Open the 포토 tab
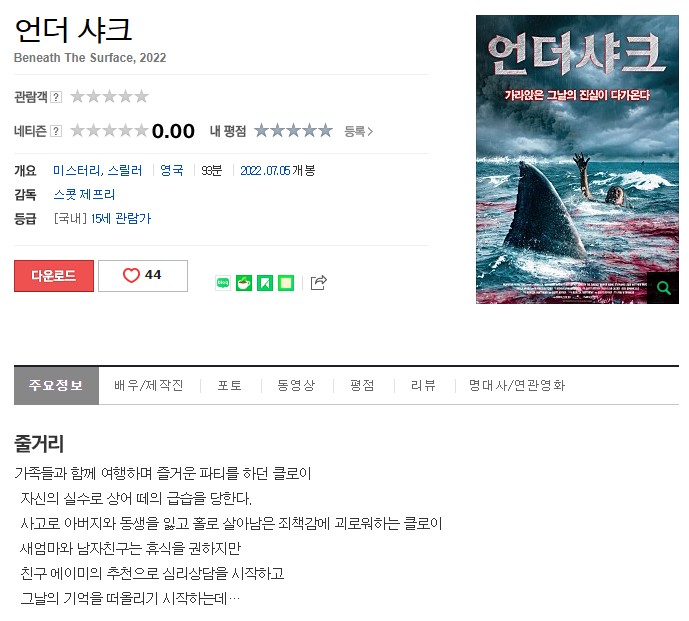Screen dimensions: 689x621 point(229,385)
